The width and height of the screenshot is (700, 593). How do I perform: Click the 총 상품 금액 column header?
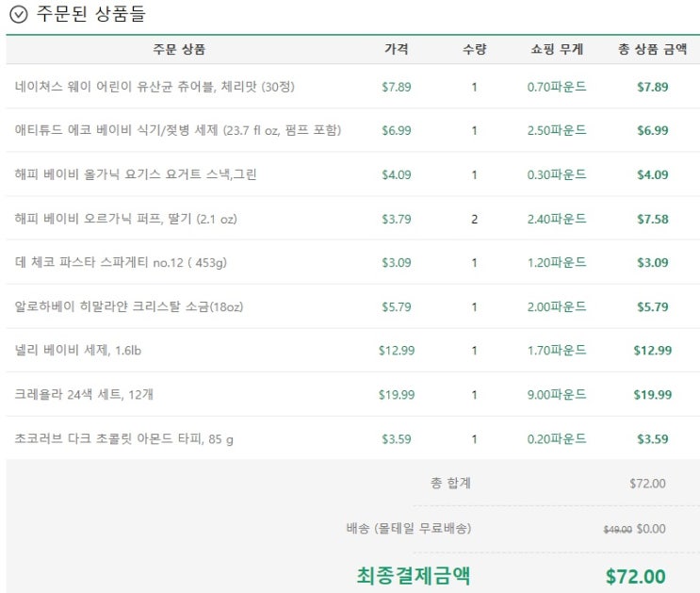click(652, 49)
